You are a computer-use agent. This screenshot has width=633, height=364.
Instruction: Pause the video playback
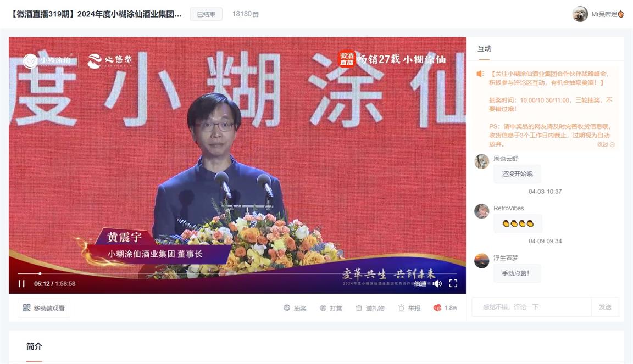click(x=21, y=284)
